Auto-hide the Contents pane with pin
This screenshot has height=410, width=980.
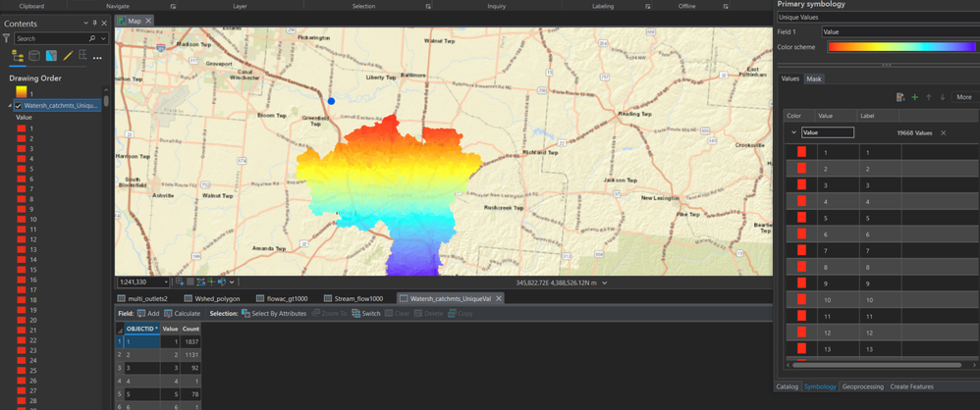[94, 24]
